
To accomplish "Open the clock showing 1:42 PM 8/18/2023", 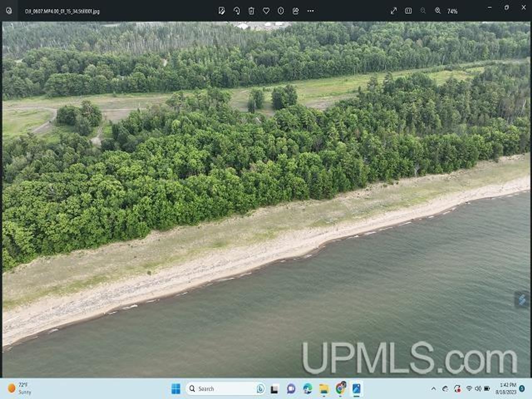I will [x=505, y=388].
